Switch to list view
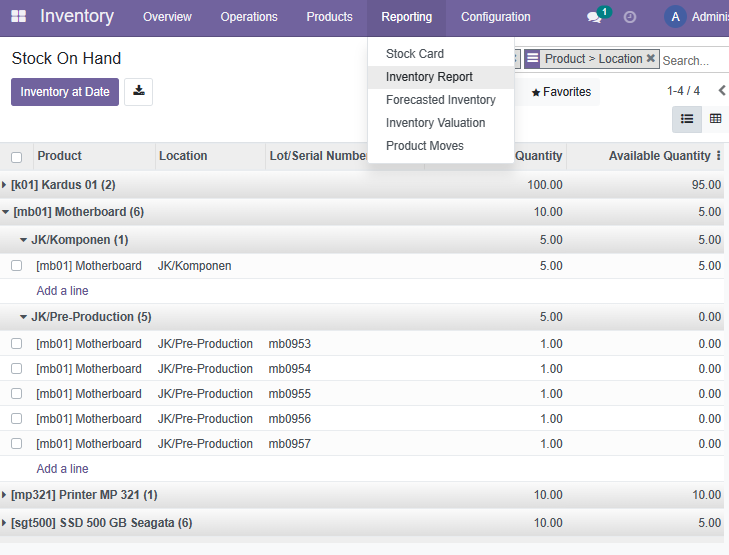 (x=687, y=119)
